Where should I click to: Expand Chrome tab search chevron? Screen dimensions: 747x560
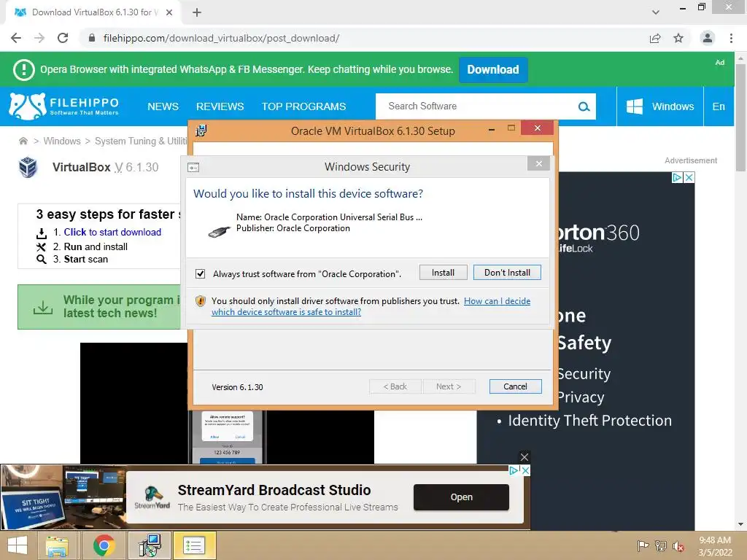tap(656, 12)
